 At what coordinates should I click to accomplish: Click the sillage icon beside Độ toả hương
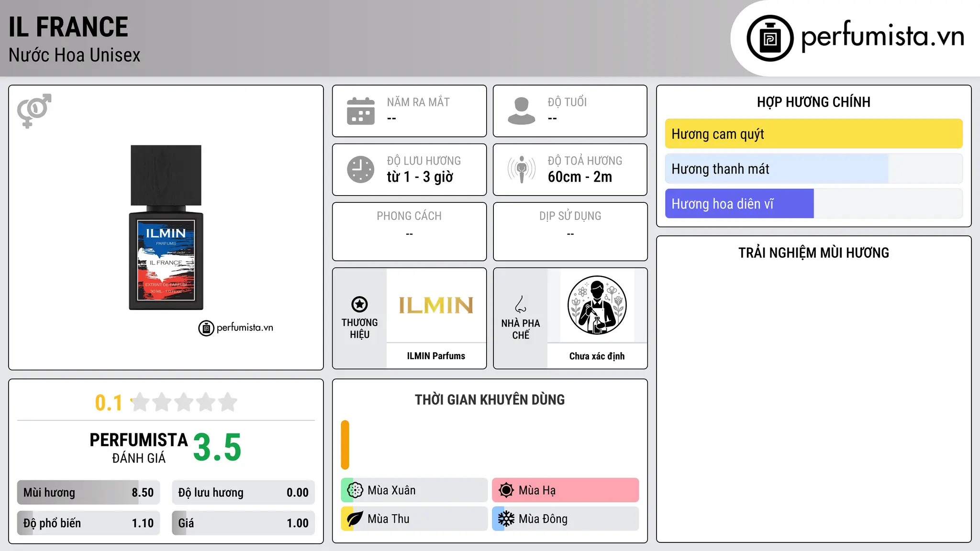pos(522,169)
